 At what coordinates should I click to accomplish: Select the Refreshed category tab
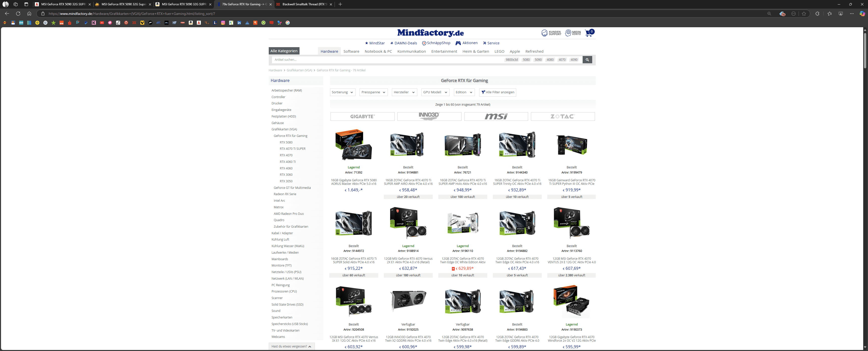[x=534, y=51]
